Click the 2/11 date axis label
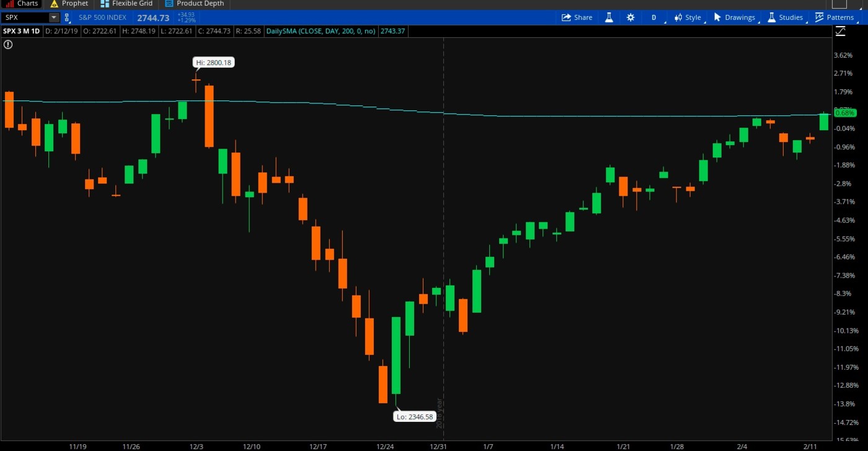 (810, 446)
